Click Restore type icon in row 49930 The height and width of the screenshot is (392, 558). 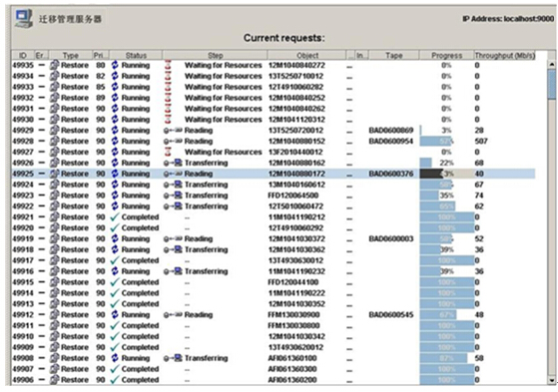click(54, 119)
